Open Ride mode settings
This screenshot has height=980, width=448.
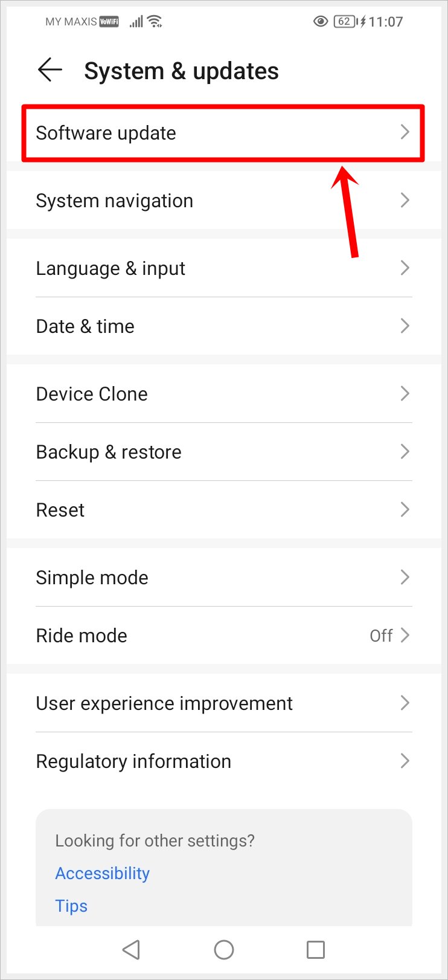[x=223, y=636]
